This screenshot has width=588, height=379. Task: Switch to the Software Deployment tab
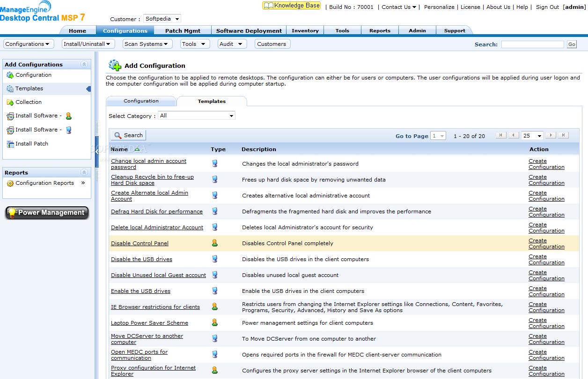click(249, 31)
